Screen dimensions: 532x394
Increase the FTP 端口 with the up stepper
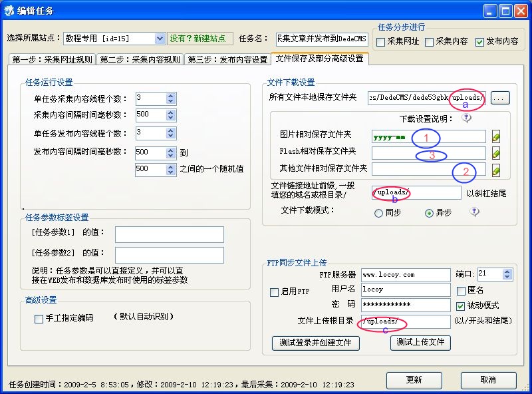pyautogui.click(x=507, y=270)
